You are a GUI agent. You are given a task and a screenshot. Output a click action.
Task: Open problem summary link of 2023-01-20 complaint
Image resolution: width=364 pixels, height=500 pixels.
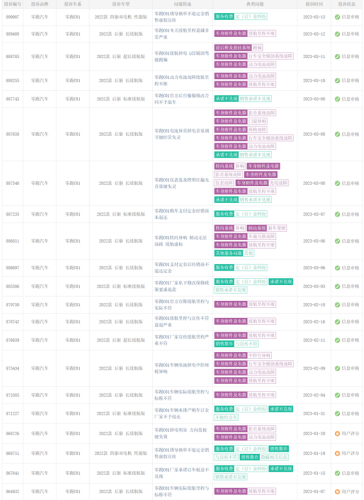[x=182, y=433]
